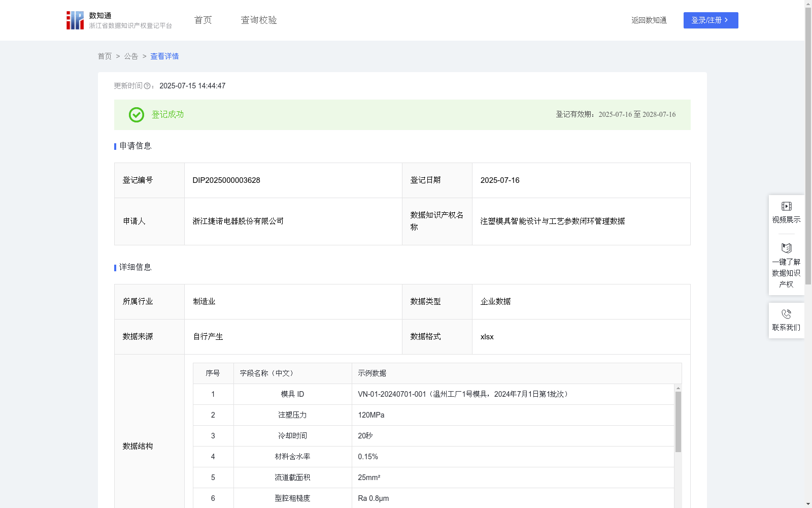This screenshot has height=508, width=812.
Task: Click the 自行产生 data source value
Action: tap(208, 337)
